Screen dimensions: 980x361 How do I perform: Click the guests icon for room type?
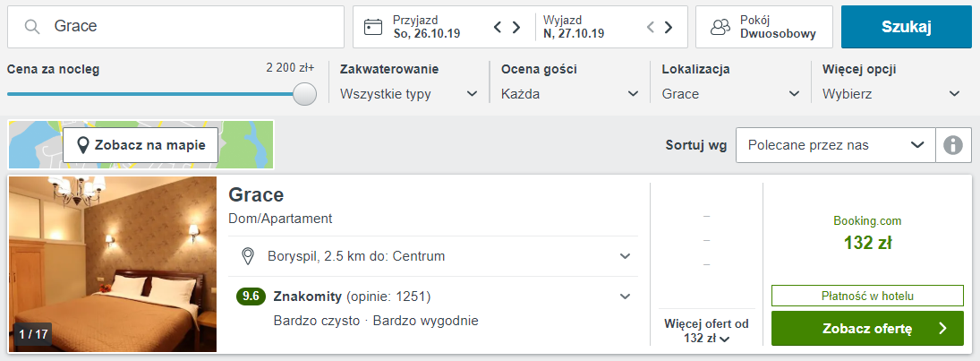tap(720, 27)
